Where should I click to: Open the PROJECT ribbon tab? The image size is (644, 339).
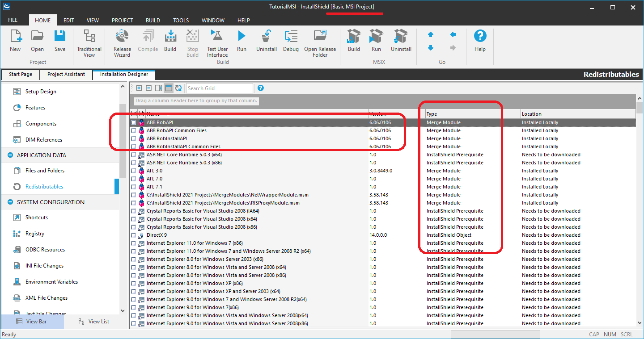[123, 20]
